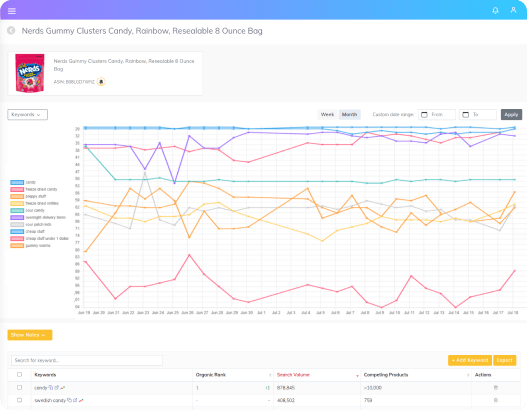This screenshot has width=527, height=411.
Task: Toggle freeze dried skittles legend series
Action: 34,203
